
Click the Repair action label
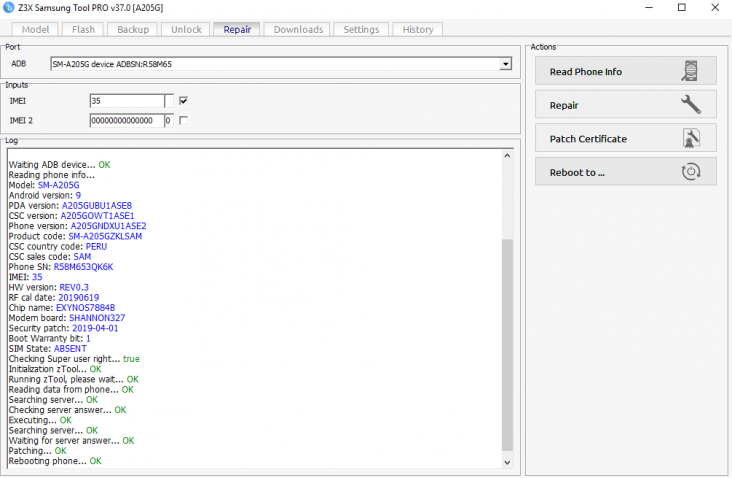563,105
